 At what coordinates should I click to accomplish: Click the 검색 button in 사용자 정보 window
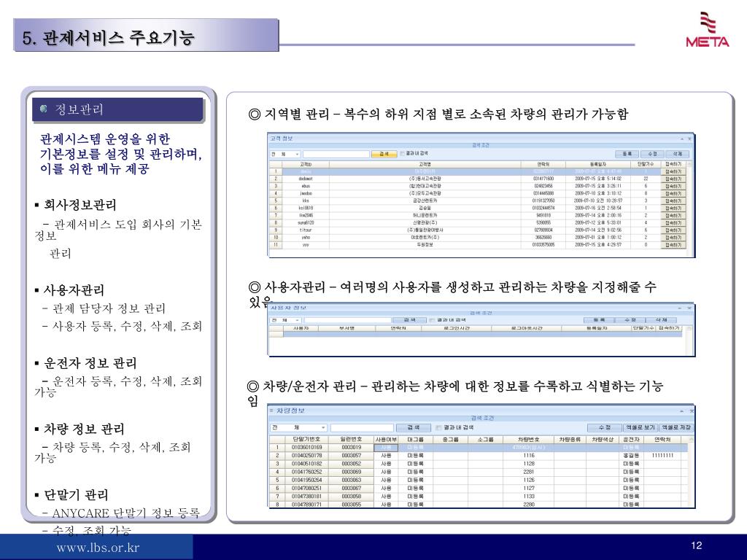(410, 320)
